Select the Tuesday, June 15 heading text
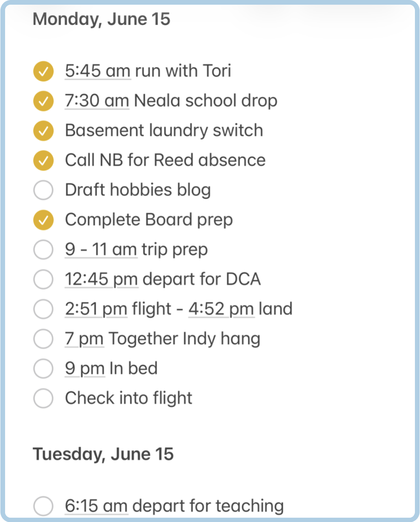This screenshot has height=522, width=420. pyautogui.click(x=103, y=454)
